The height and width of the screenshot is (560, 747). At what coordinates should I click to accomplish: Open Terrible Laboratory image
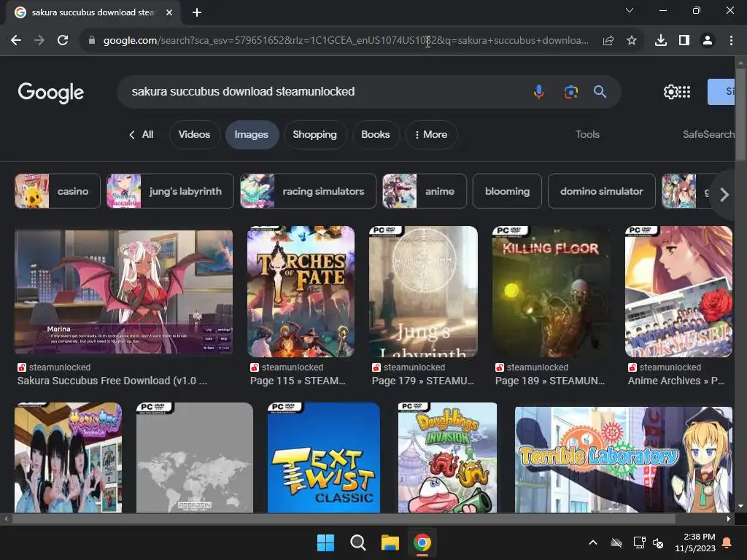[624, 459]
